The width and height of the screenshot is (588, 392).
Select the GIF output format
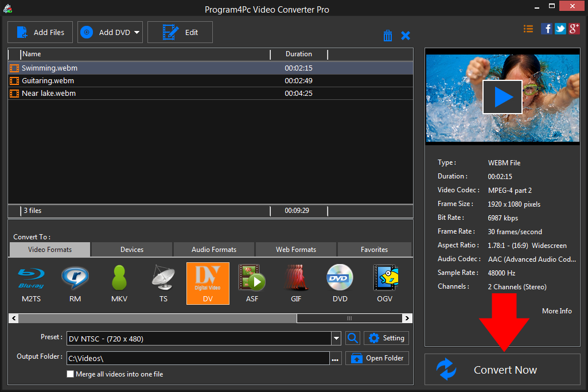pos(296,283)
